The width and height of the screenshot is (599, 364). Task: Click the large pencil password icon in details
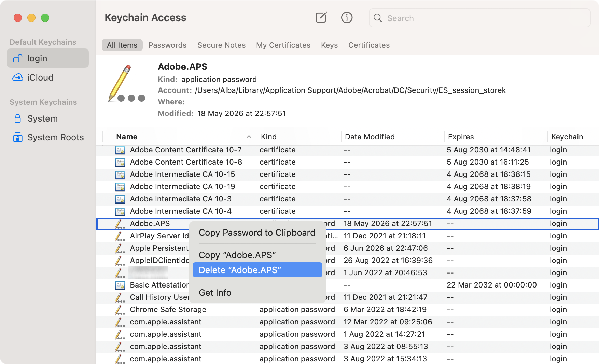point(127,83)
